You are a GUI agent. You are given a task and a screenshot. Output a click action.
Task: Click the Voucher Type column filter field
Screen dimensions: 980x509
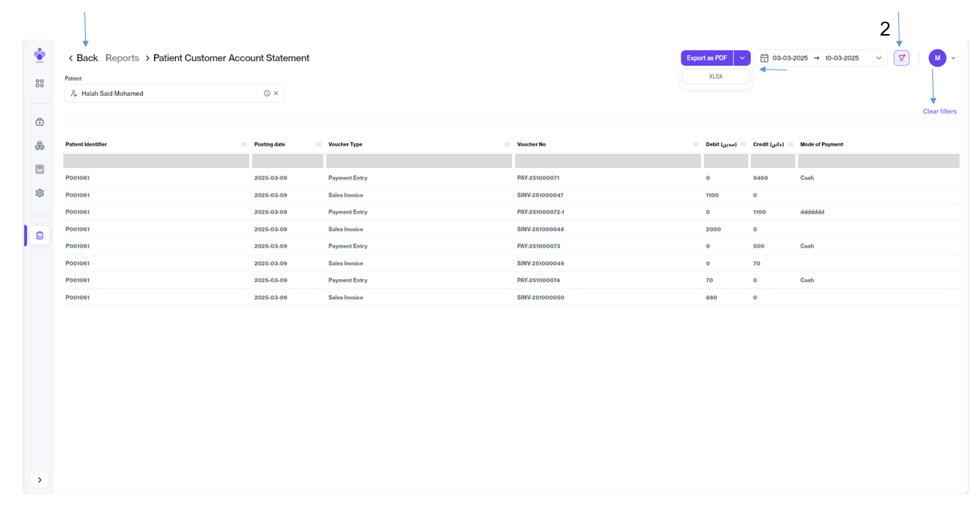click(x=418, y=161)
